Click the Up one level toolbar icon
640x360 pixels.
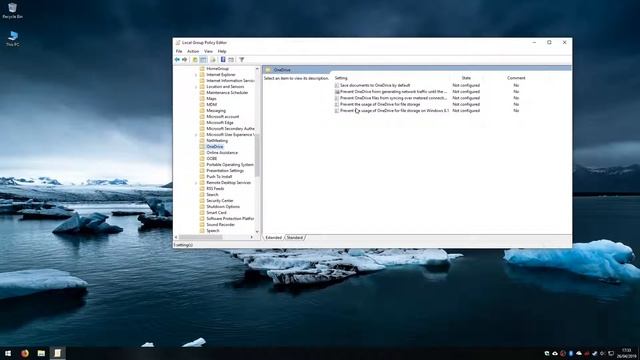coord(195,60)
